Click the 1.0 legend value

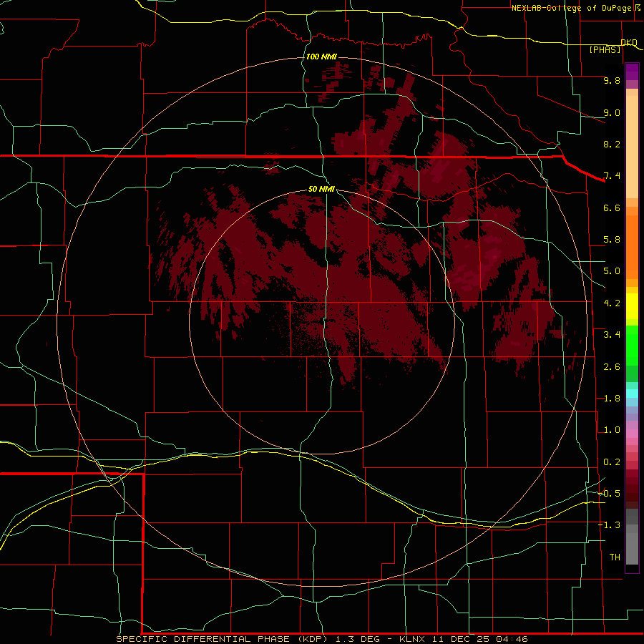click(x=612, y=430)
